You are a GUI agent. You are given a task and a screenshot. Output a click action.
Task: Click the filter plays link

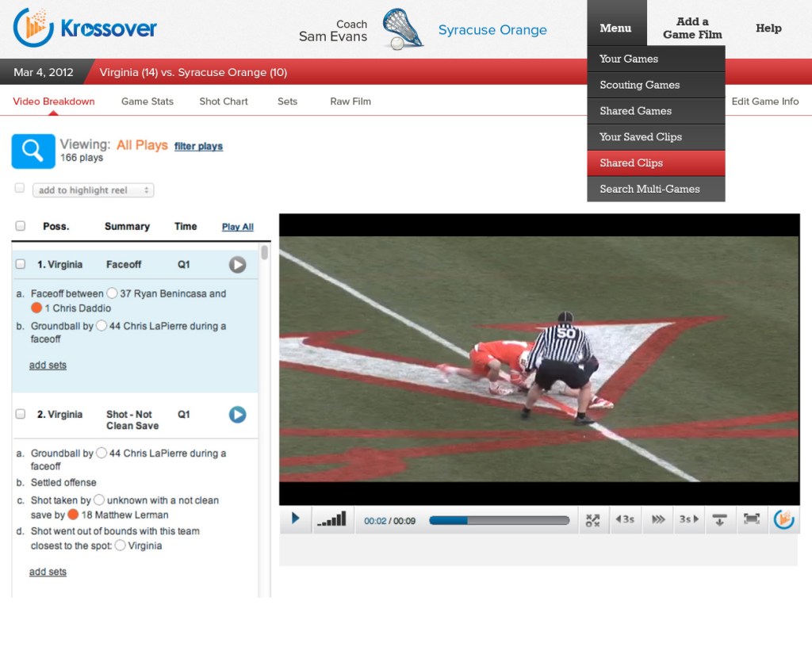coord(198,146)
